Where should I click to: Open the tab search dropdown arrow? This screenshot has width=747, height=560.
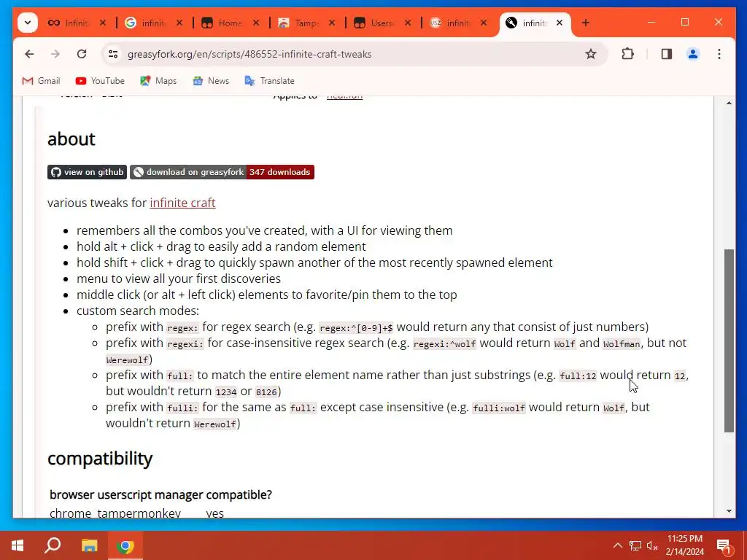28,23
